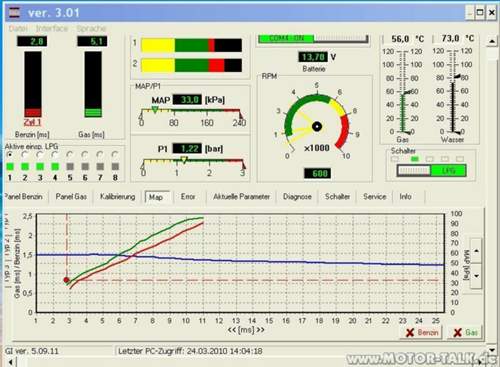Open the Datei menu
The width and height of the screenshot is (500, 367).
18,28
